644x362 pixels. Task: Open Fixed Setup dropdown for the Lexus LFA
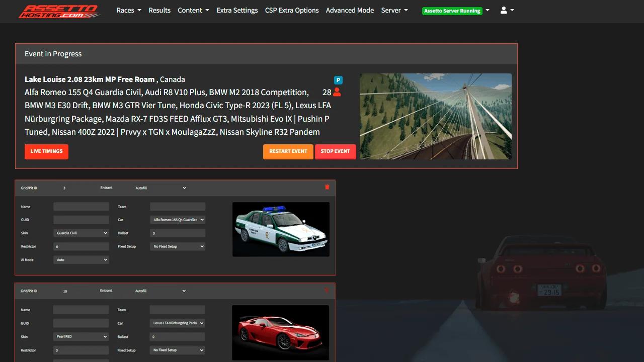(178, 350)
